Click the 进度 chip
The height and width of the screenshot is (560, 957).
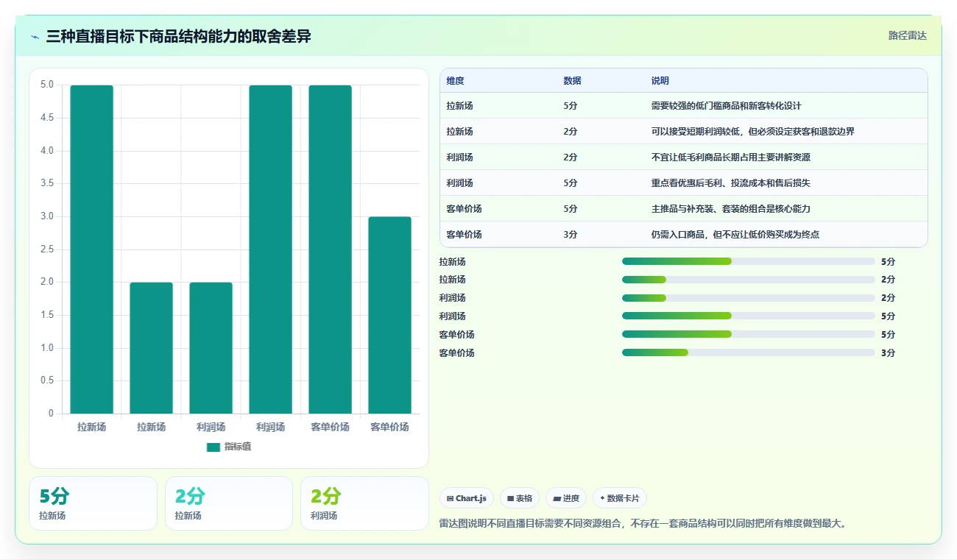(x=566, y=498)
